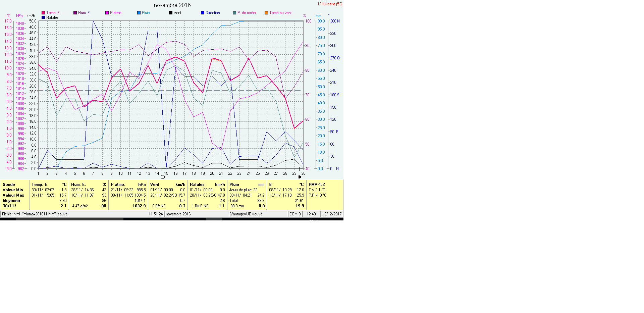The height and width of the screenshot is (313, 644).
Task: Click the 'Sonde' table header
Action: point(9,185)
